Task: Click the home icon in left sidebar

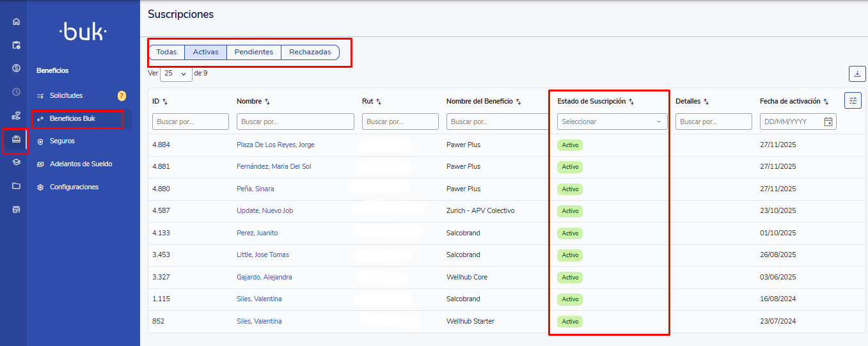Action: tap(16, 22)
